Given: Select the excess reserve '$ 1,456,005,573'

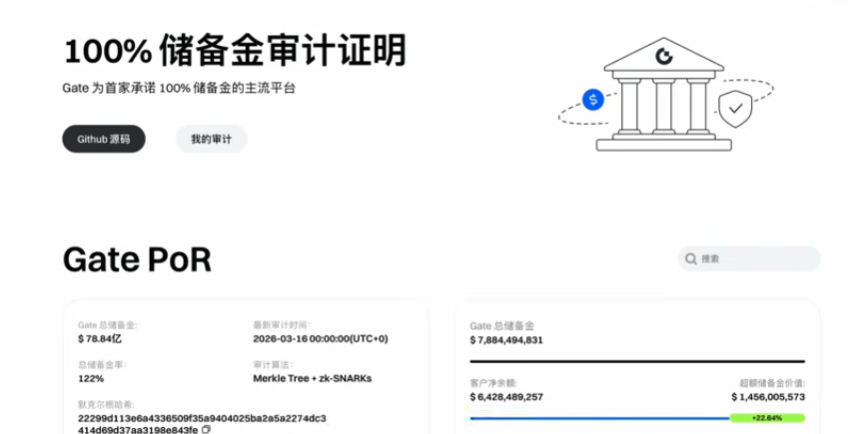Looking at the screenshot, I should tap(768, 397).
